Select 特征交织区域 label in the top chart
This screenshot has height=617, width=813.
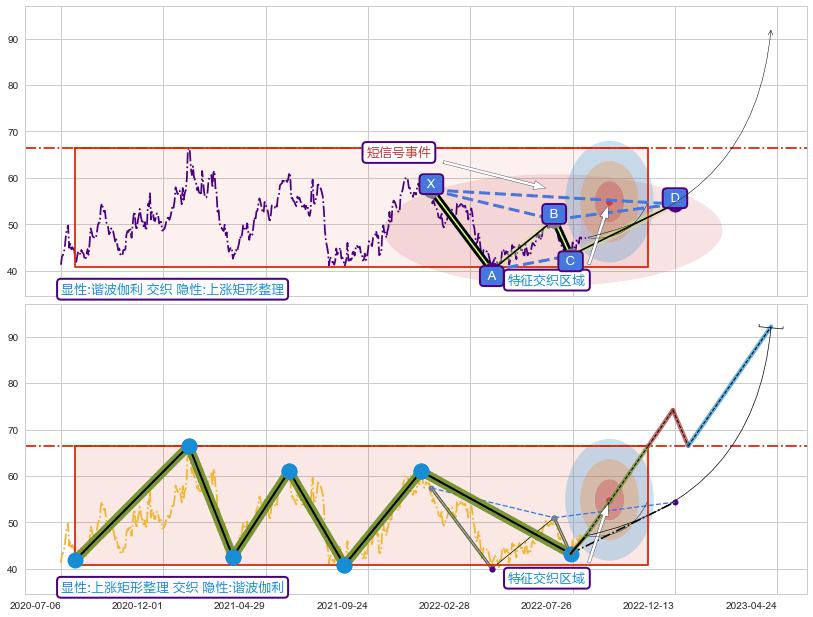tap(546, 280)
